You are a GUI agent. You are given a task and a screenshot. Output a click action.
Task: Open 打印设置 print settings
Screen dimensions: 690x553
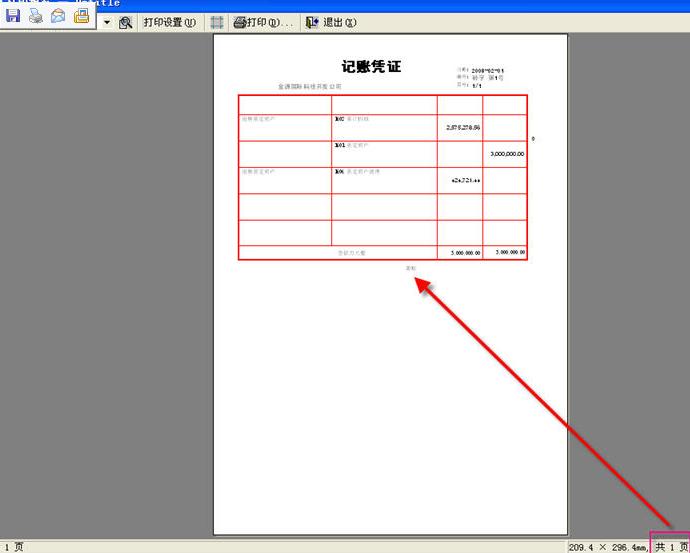169,22
